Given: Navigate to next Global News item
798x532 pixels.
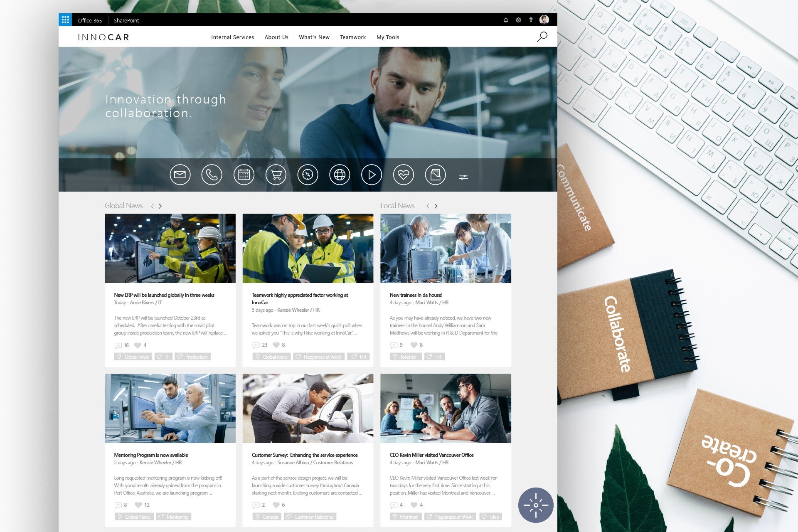Looking at the screenshot, I should (x=160, y=205).
